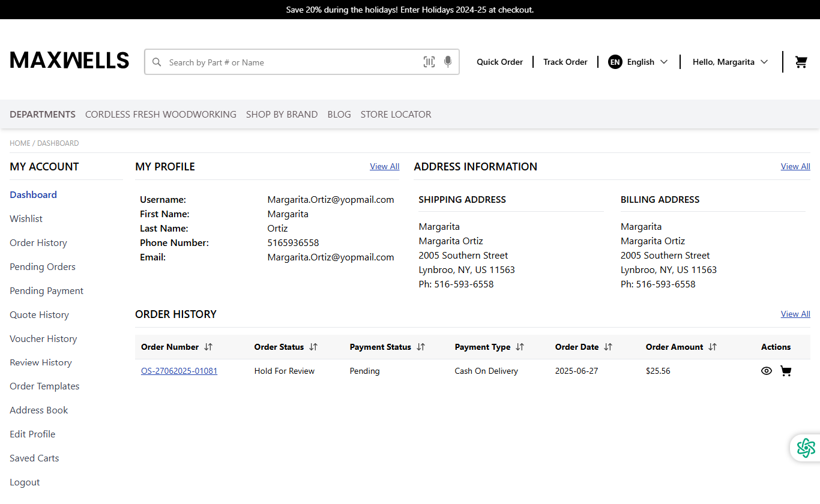Click the Hold For Review status cell
Image resolution: width=820 pixels, height=504 pixels.
285,371
